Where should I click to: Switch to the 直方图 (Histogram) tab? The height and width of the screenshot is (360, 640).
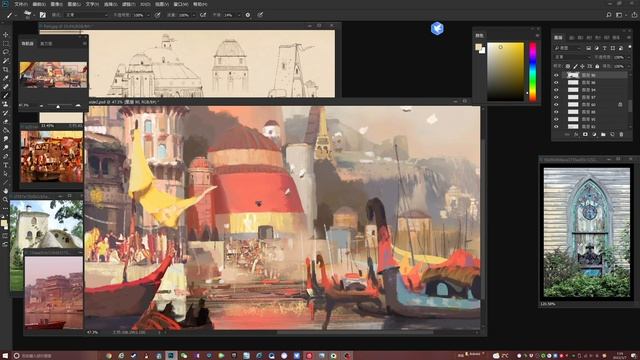[x=46, y=44]
